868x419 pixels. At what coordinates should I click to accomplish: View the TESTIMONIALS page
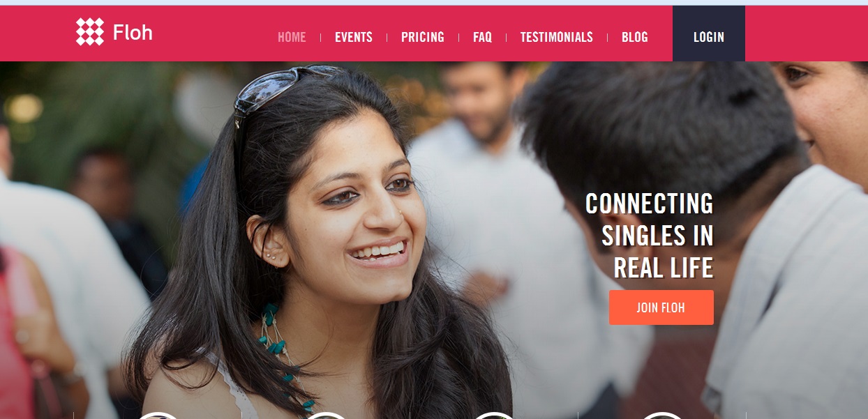557,37
